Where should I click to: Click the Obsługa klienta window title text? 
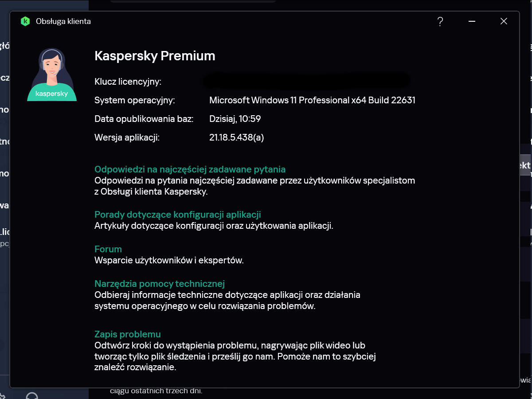63,21
